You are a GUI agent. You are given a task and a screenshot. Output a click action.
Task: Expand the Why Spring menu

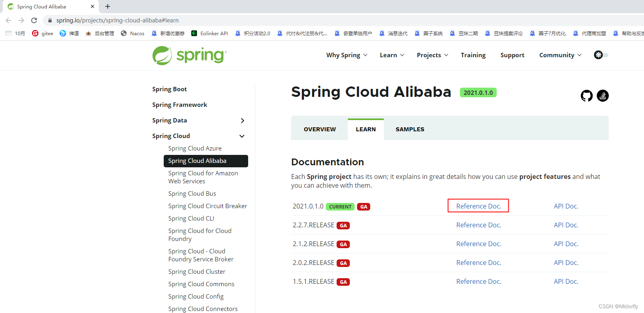click(x=347, y=55)
